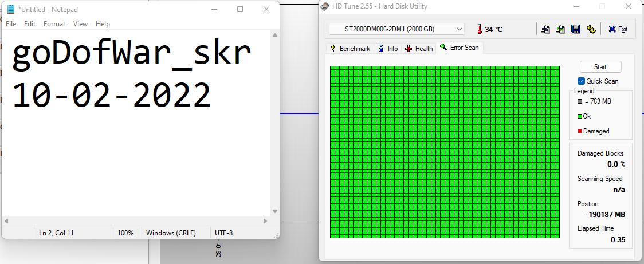Click Exit in HD Tune toolbar
Viewport: 644px width, 264px height.
pos(618,29)
